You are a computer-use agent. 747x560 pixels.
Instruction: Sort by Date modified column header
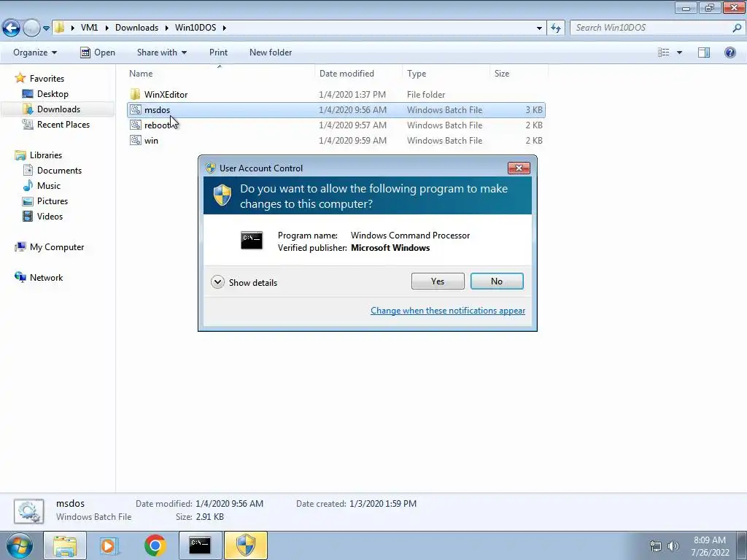click(358, 74)
